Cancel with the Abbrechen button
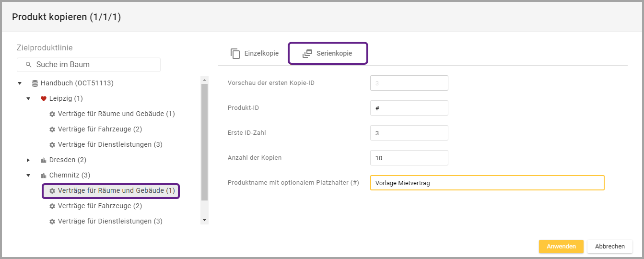The width and height of the screenshot is (644, 259). 609,247
